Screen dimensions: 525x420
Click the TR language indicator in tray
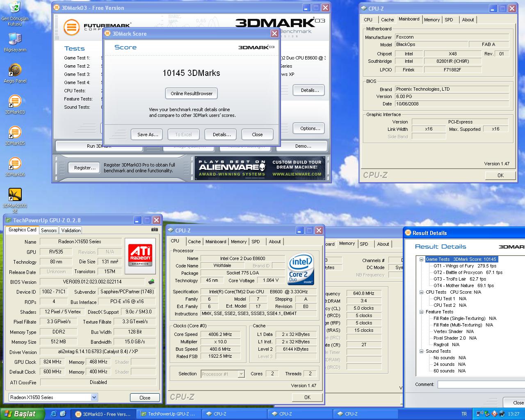coord(464,414)
